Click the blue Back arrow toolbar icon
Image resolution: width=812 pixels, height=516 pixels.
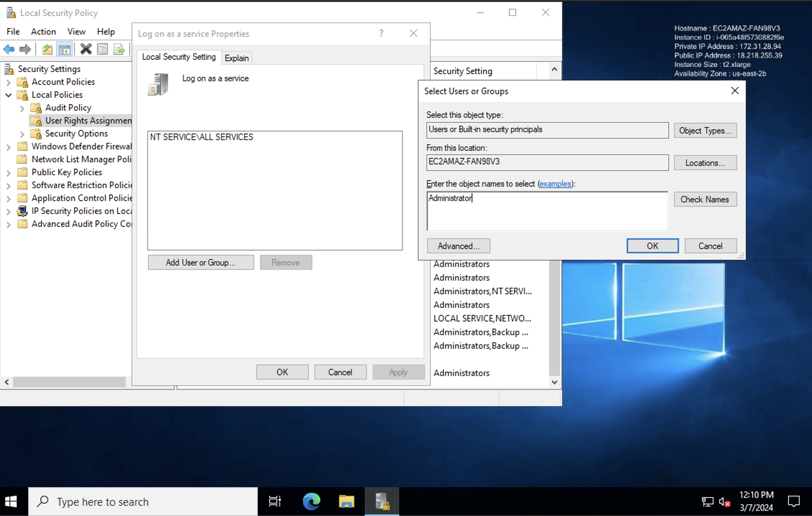pos(9,49)
